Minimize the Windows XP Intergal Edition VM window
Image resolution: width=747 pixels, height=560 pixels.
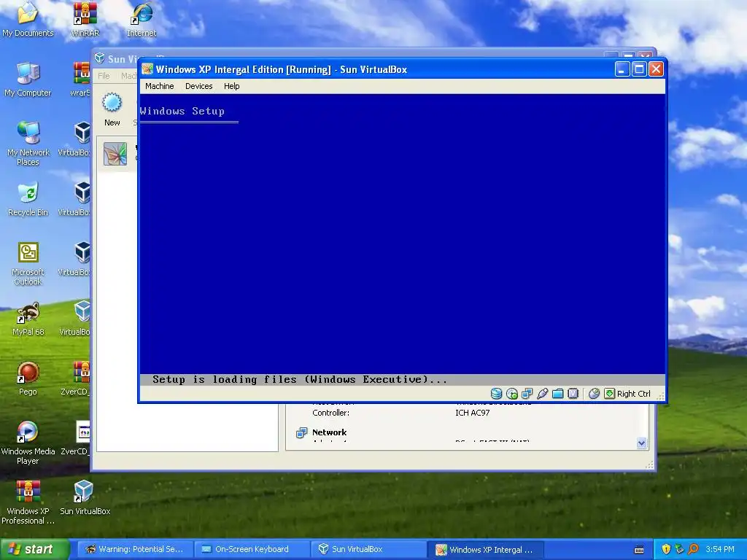(x=622, y=69)
